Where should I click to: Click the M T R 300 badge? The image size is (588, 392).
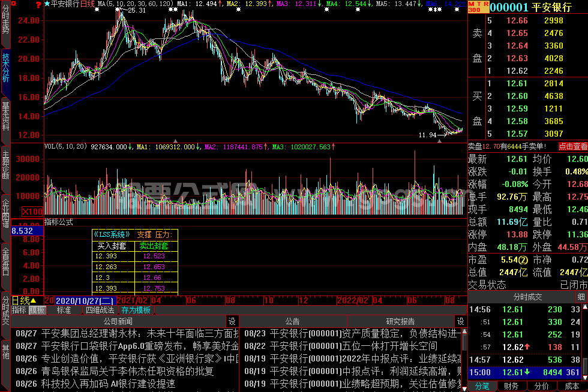478,7
